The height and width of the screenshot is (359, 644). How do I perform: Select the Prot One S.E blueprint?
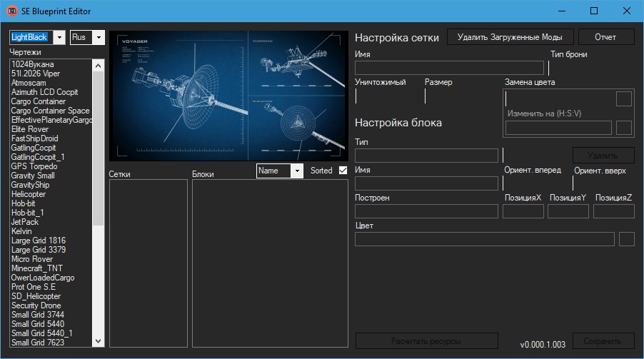(51, 287)
